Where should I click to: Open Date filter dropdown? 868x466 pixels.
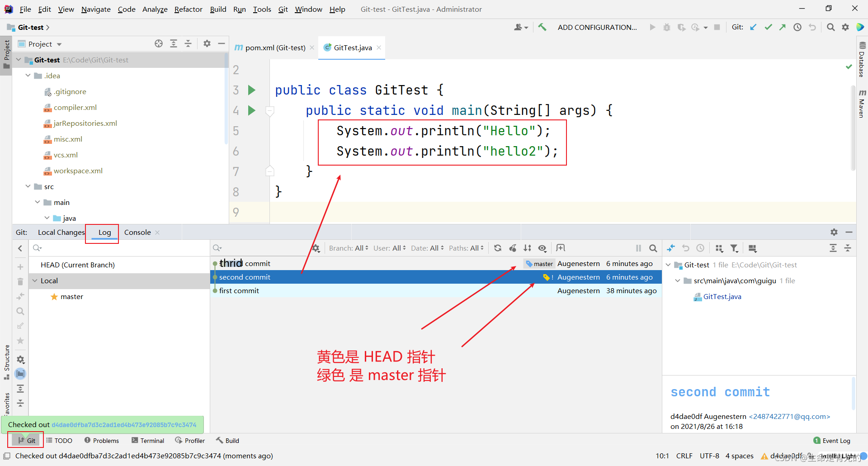[x=427, y=248]
